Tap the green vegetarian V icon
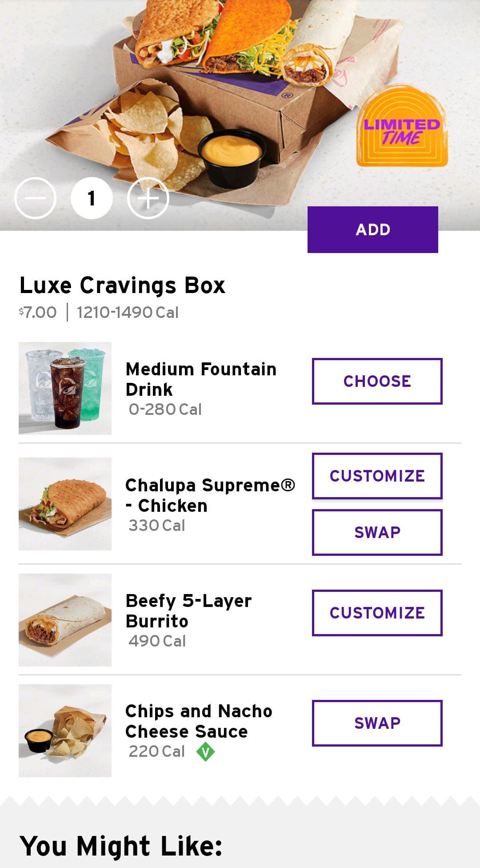This screenshot has width=480, height=868. tap(205, 751)
